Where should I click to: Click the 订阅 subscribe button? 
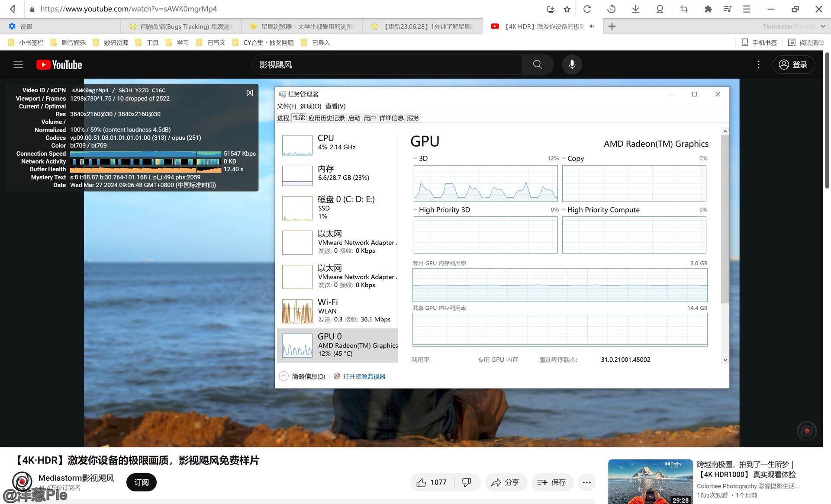coord(141,482)
